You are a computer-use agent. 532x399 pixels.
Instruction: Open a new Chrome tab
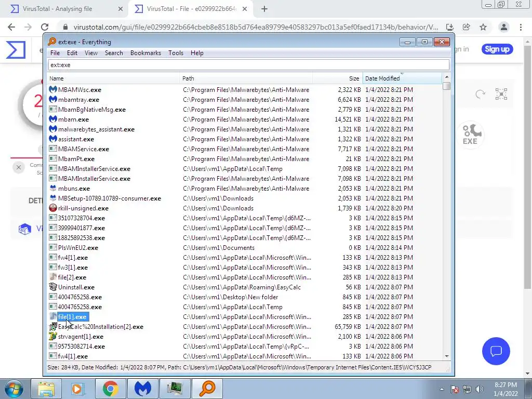(x=264, y=9)
